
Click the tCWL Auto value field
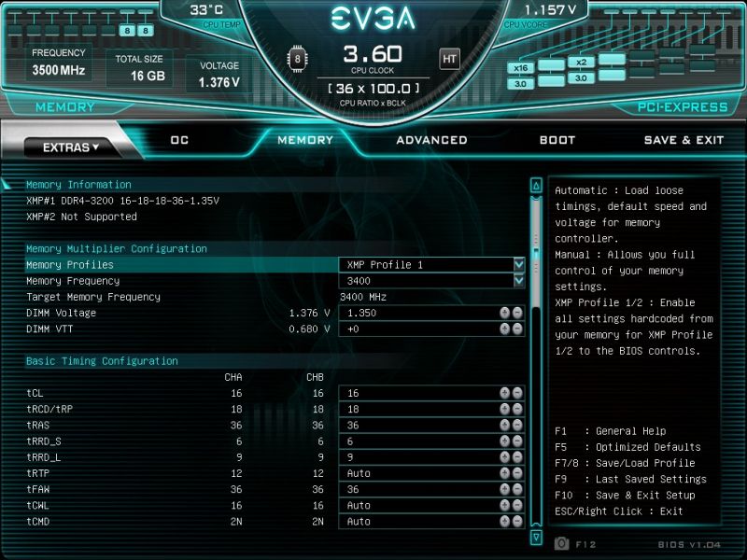(x=431, y=505)
